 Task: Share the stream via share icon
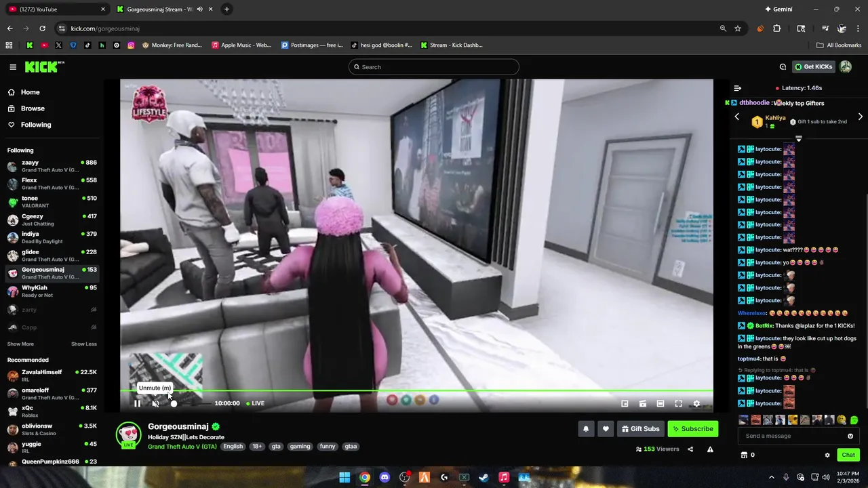pyautogui.click(x=690, y=449)
